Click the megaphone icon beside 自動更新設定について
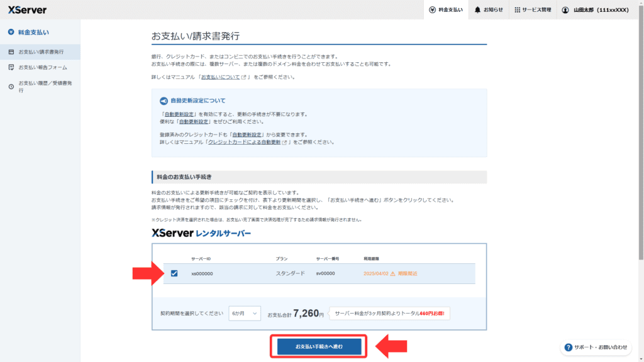 [x=164, y=101]
